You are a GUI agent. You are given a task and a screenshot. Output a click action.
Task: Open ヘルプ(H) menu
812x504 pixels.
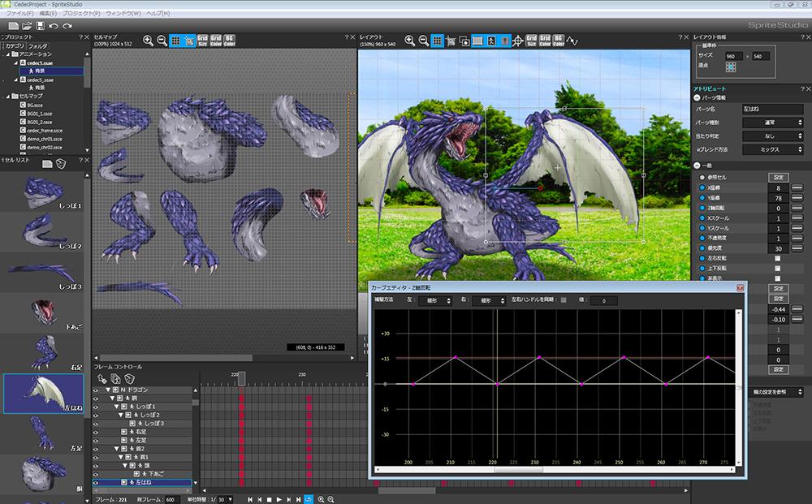point(158,13)
